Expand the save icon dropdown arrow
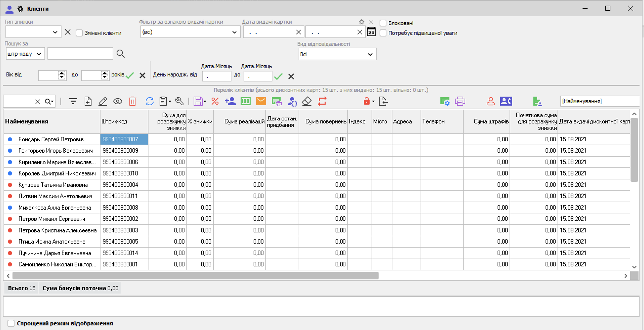Screen dimensions: 644x330 (205, 102)
